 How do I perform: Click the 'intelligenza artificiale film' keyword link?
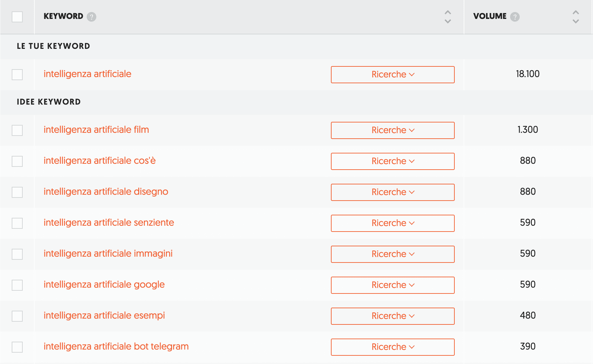pos(96,130)
